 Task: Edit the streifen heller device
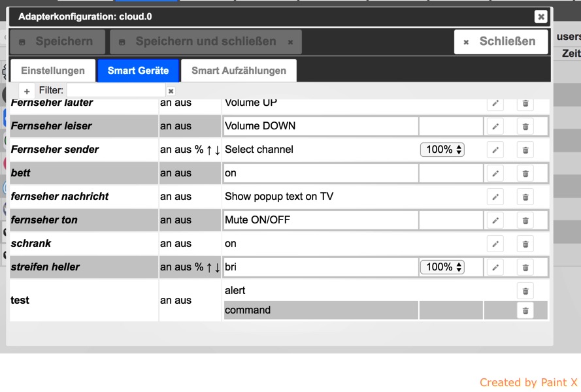click(495, 267)
